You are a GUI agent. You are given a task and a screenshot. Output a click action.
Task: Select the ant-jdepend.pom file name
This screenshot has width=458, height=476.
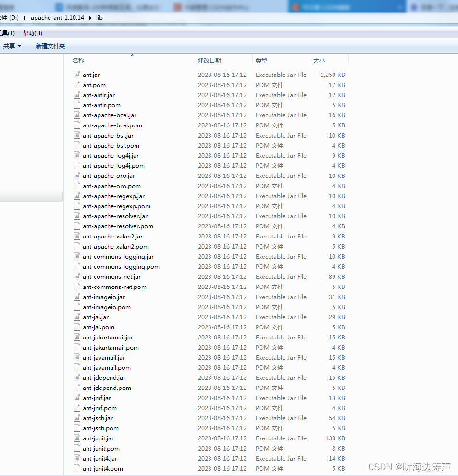107,388
